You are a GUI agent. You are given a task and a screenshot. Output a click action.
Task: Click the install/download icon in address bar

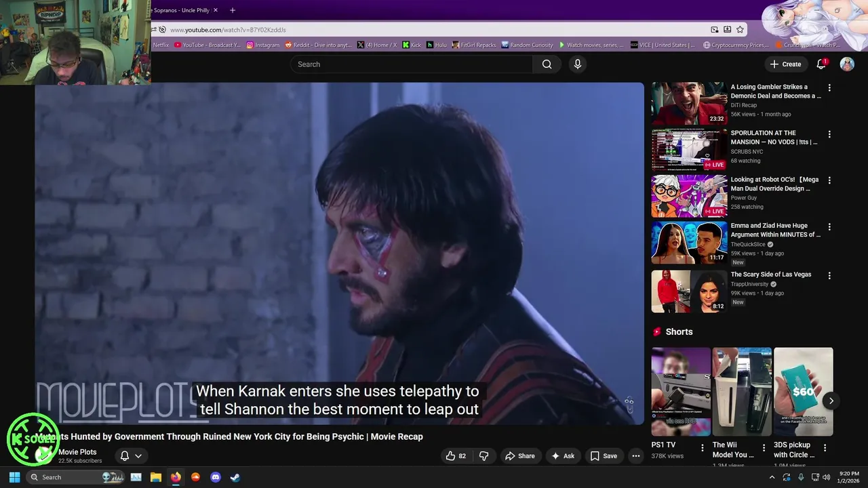727,30
